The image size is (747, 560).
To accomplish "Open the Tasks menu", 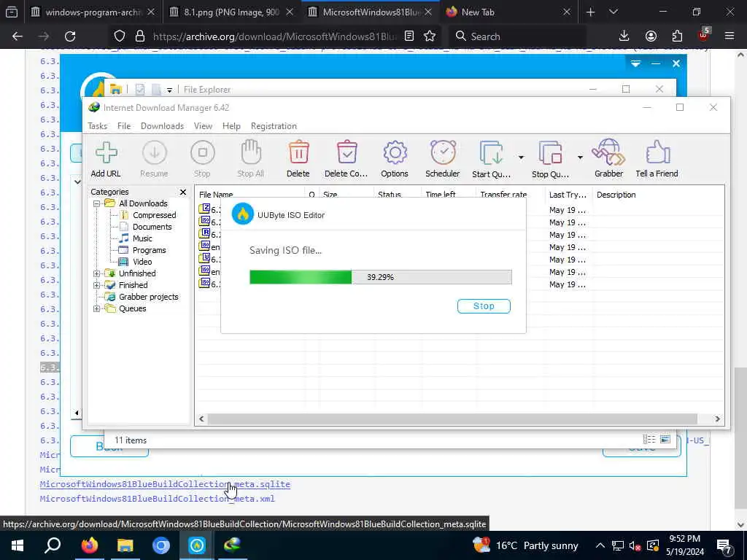I will click(98, 126).
